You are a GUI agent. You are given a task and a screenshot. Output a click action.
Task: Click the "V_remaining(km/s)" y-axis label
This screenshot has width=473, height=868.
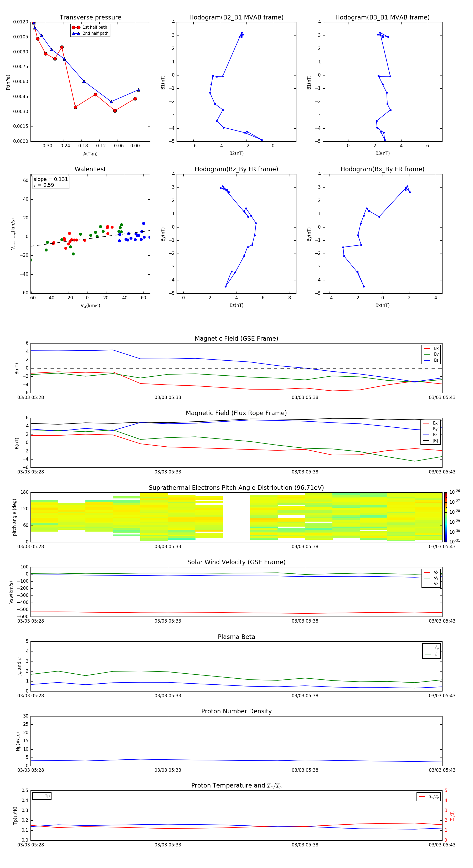tap(13, 234)
